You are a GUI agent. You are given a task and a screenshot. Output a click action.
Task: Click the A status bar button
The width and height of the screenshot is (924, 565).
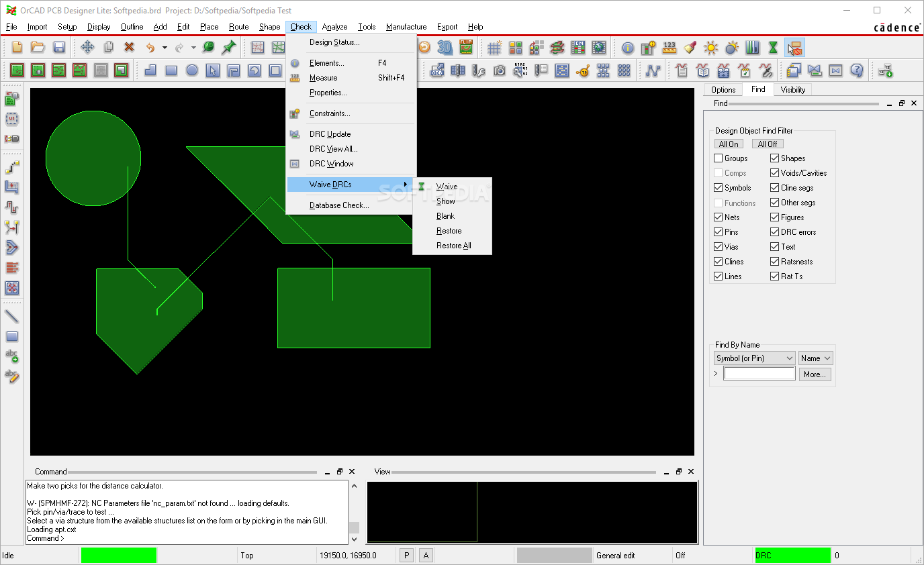(426, 556)
